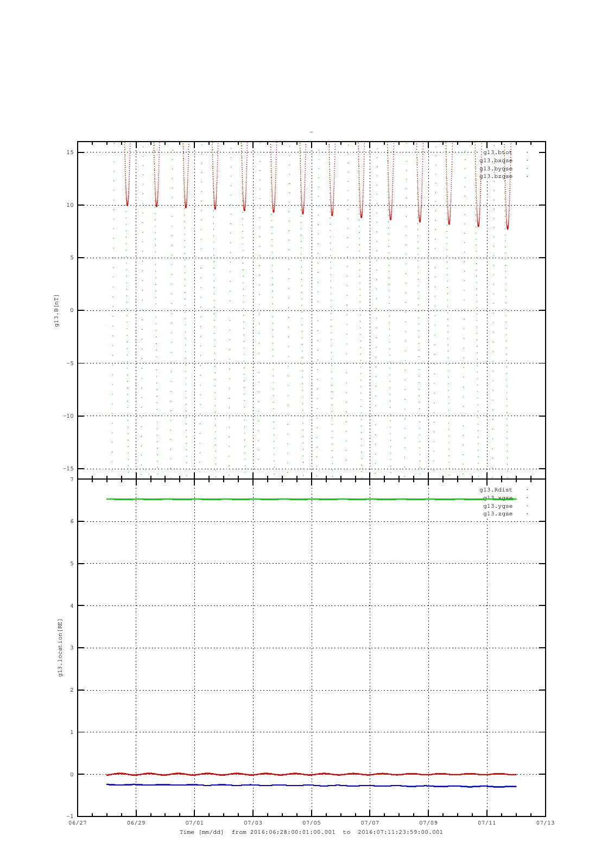Screen dimensions: 614x868
Task: Select the 07/07 date tick label
Action: [x=370, y=823]
